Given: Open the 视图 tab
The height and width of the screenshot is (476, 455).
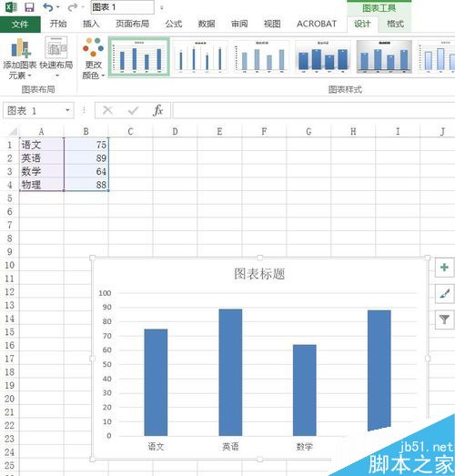Looking at the screenshot, I should (x=272, y=24).
